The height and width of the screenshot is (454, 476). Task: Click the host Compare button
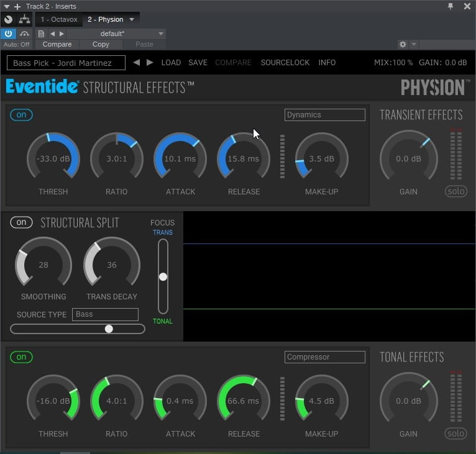pyautogui.click(x=57, y=44)
